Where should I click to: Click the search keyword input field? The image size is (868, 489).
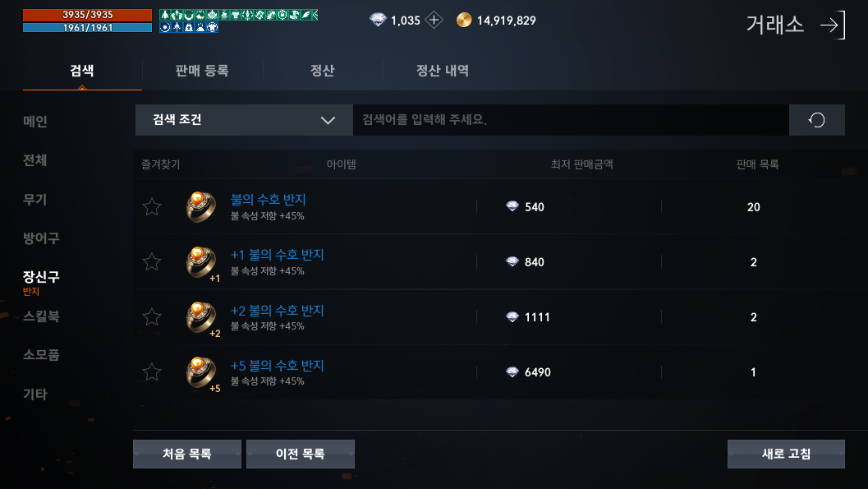(x=571, y=120)
